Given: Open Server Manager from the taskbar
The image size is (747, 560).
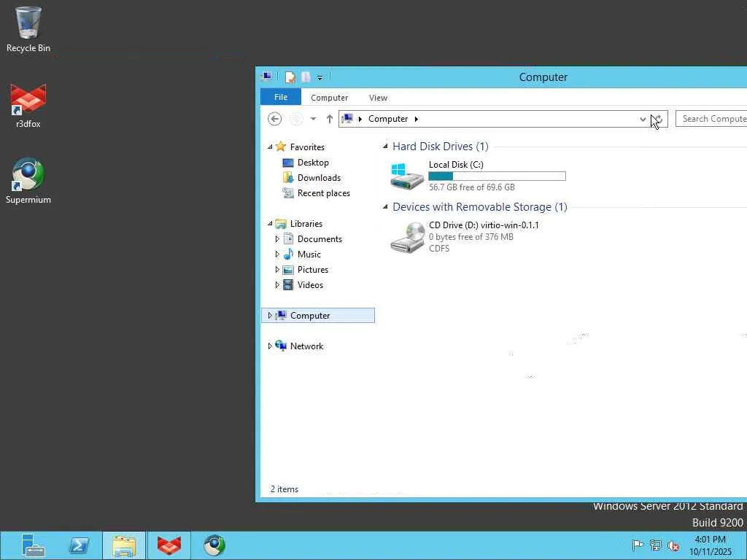Looking at the screenshot, I should point(33,545).
